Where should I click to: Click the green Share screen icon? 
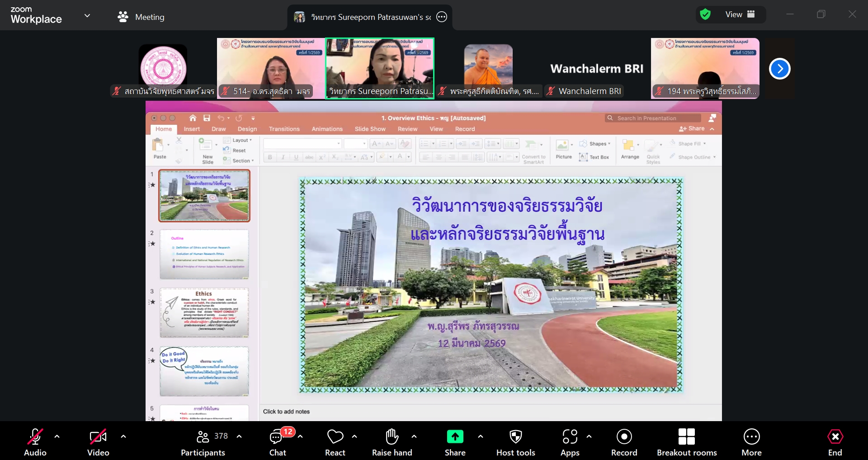click(x=455, y=437)
